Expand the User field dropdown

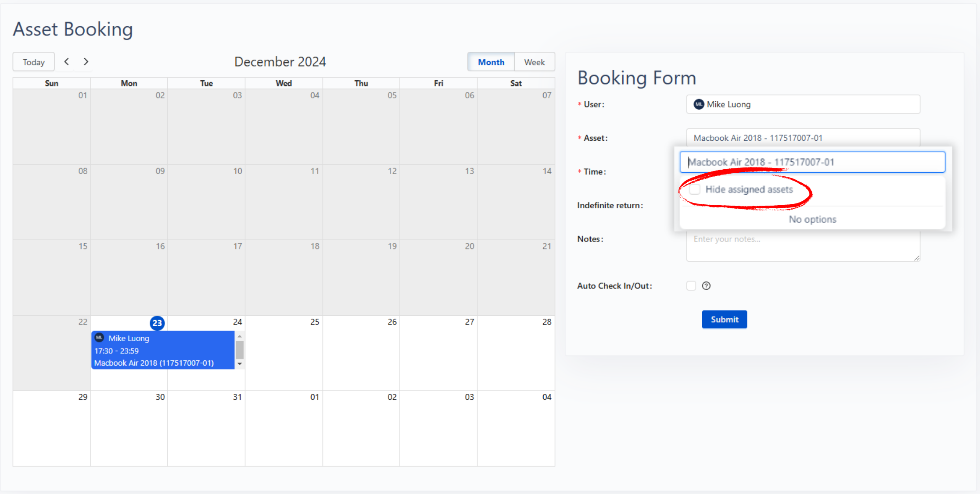[x=803, y=104]
